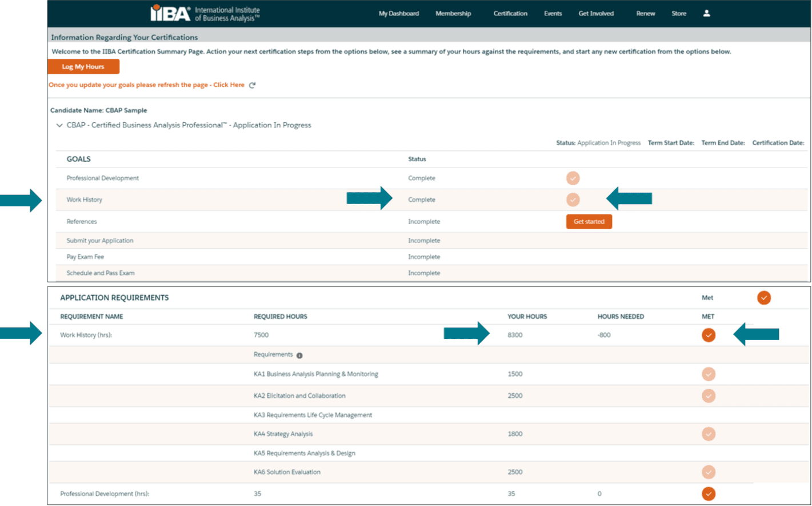Click the refresh page Click Here link
This screenshot has width=812, height=506.
tap(229, 85)
